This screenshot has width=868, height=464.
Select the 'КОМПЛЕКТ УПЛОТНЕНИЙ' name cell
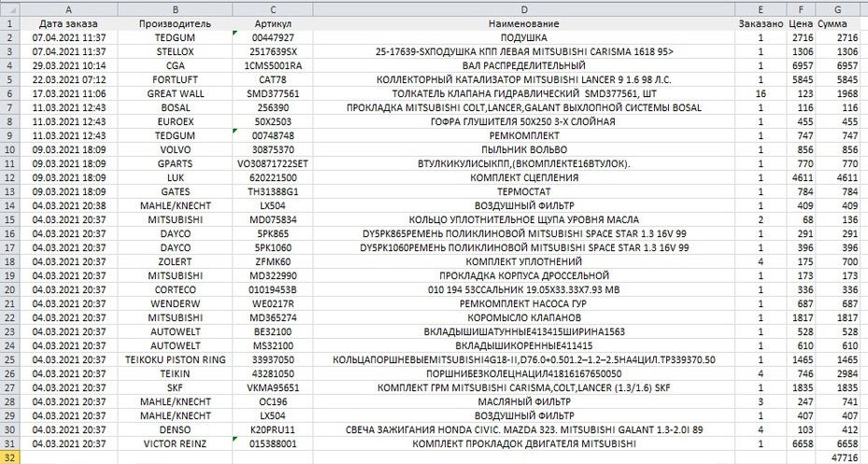(524, 262)
